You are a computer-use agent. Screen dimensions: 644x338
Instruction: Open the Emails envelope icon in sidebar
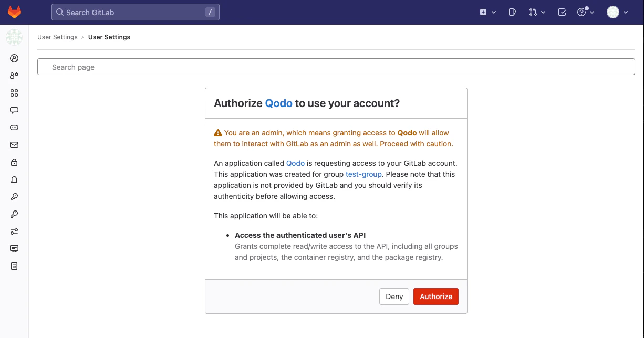coord(14,145)
